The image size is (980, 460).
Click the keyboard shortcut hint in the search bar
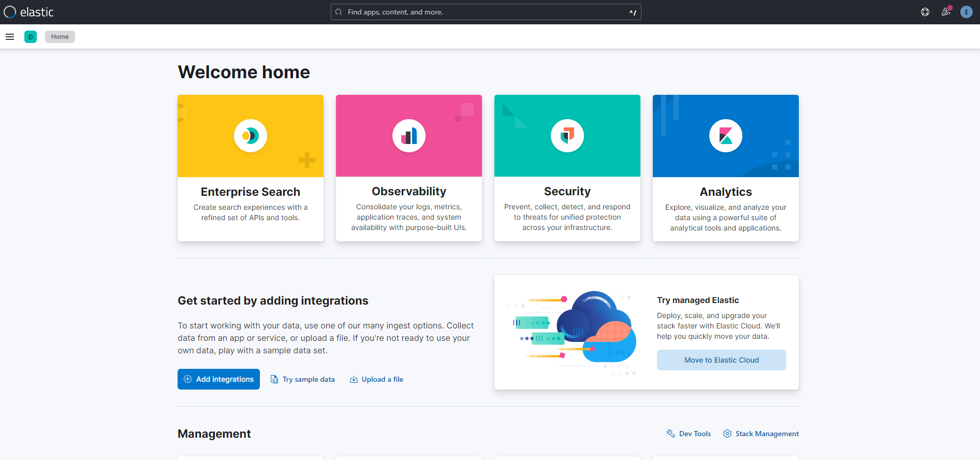coord(633,12)
